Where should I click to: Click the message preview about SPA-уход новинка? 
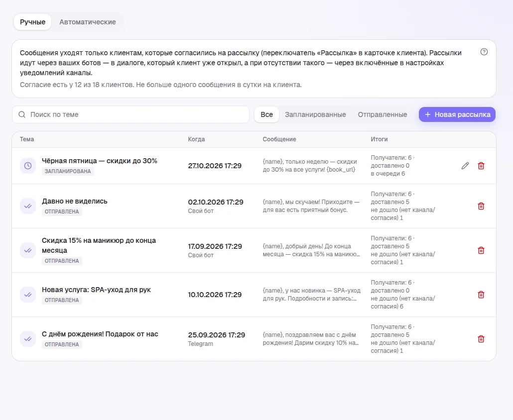[x=311, y=295]
